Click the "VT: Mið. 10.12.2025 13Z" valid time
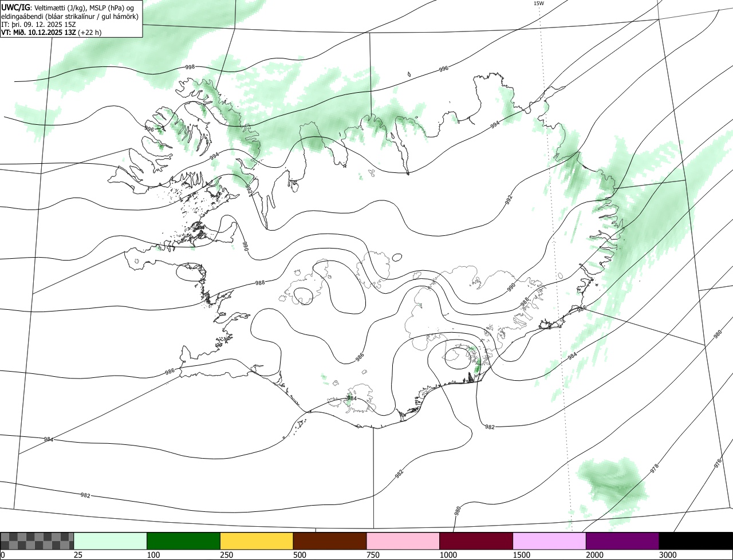733x560 pixels. [x=38, y=32]
